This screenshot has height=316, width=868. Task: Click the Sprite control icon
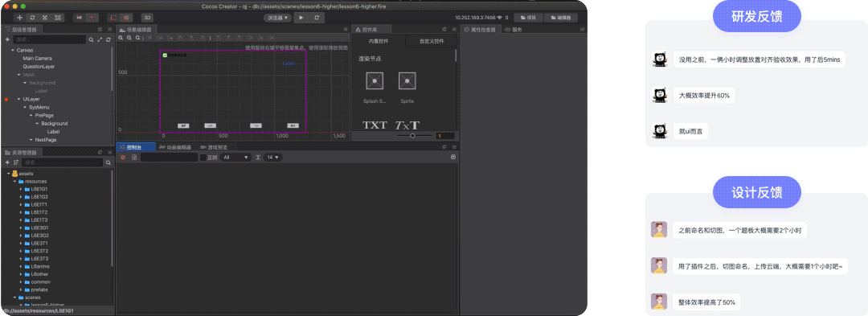click(x=407, y=80)
